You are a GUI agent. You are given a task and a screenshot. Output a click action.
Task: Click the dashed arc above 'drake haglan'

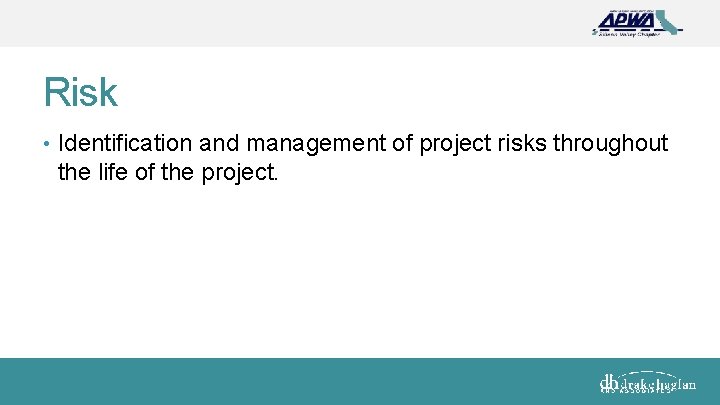pyautogui.click(x=647, y=373)
